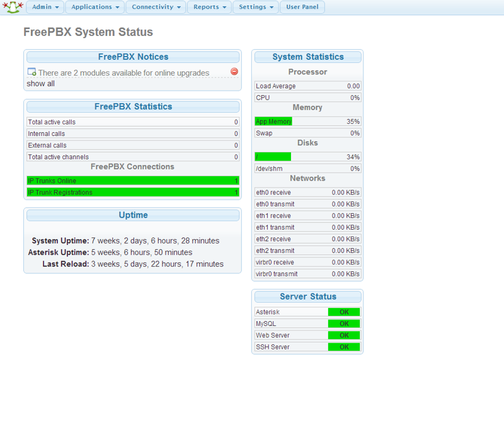Select the Total active channels row
504x435 pixels.
(133, 157)
